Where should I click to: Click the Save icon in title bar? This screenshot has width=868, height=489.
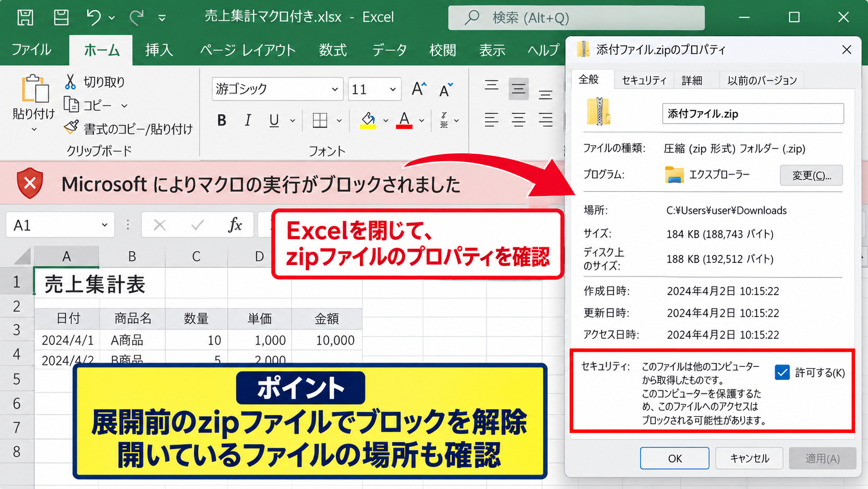[25, 17]
